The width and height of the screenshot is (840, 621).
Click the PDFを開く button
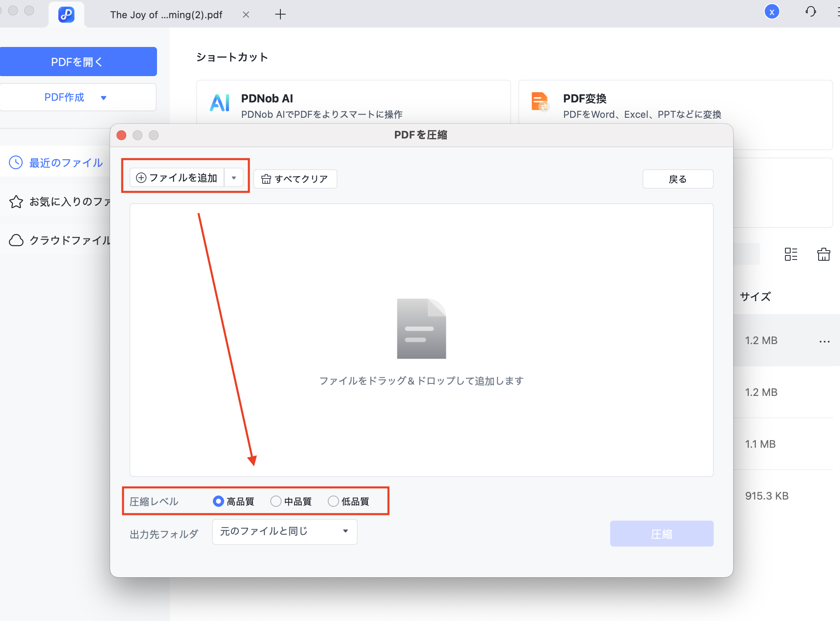[78, 61]
